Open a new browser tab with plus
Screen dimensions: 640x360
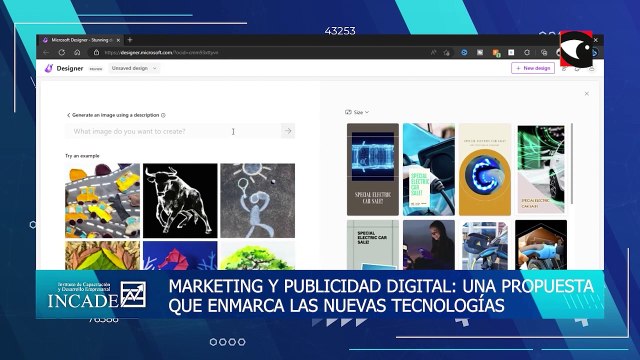tap(130, 40)
